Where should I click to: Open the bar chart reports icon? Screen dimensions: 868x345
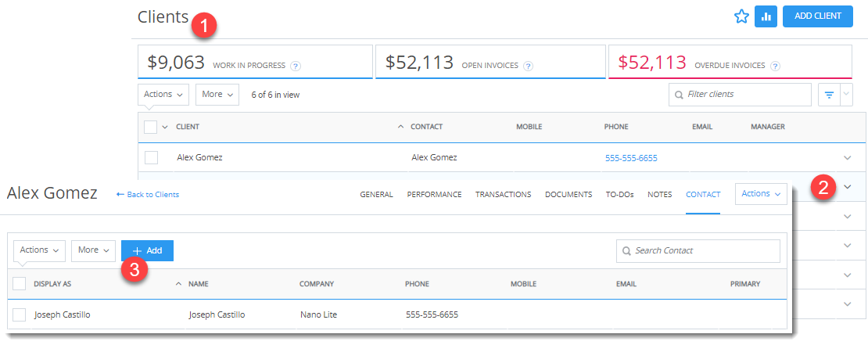[x=766, y=16]
